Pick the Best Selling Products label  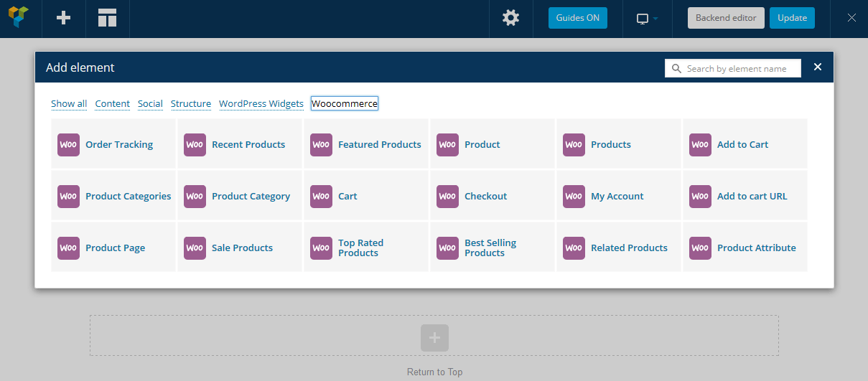[490, 248]
